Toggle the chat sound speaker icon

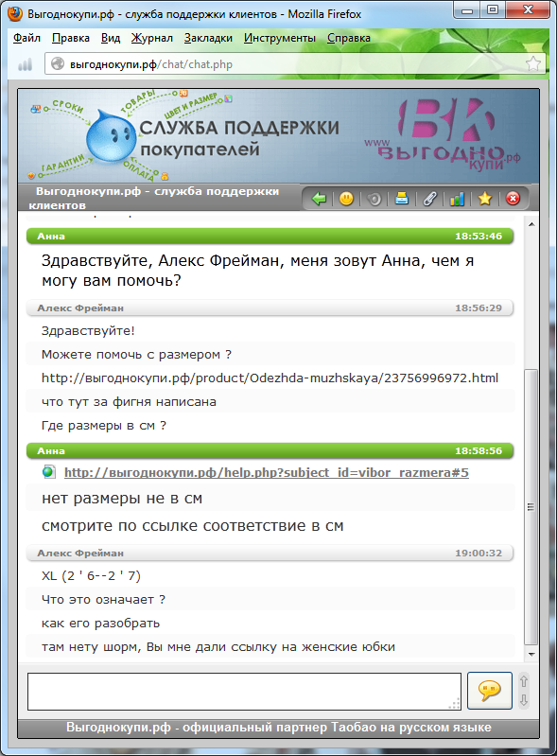point(374,199)
